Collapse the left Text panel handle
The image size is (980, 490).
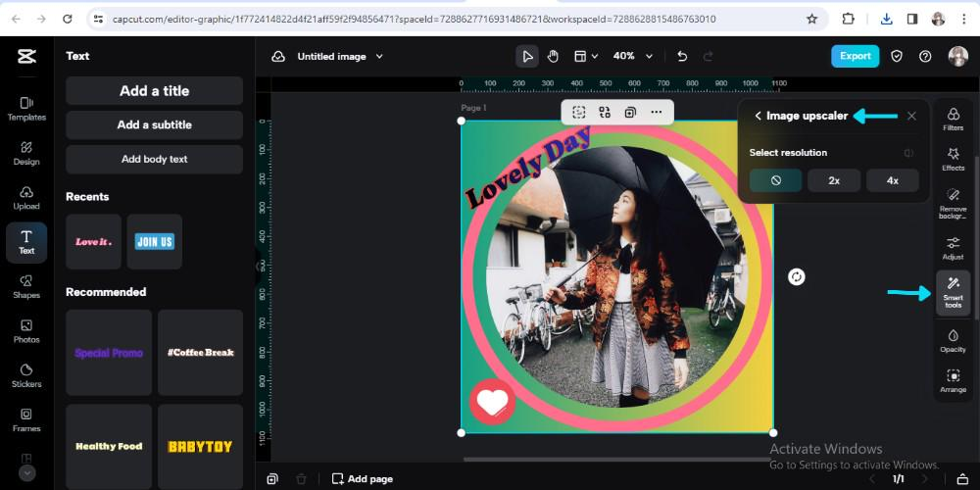(x=258, y=267)
